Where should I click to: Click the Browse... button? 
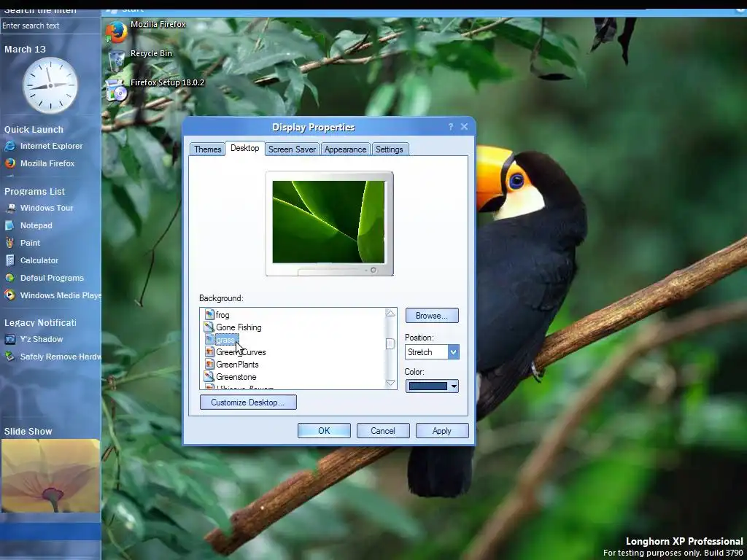click(432, 315)
